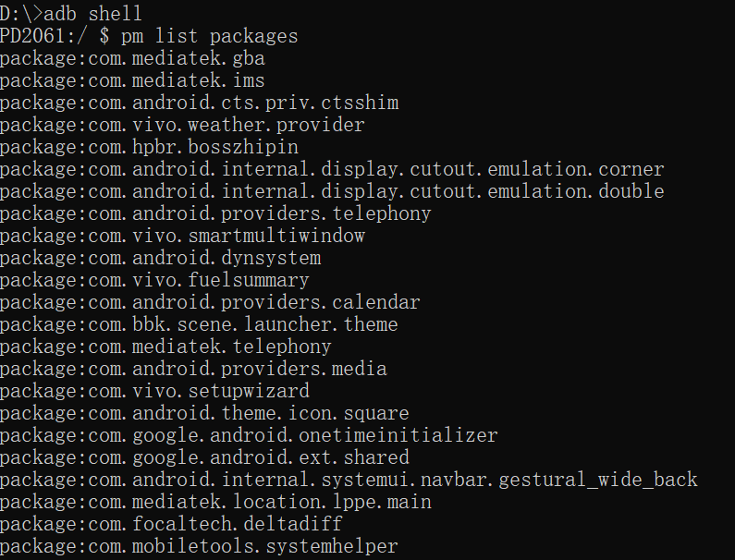Click the com.google.android.onetimeinitializer line
The image size is (735, 560).
pyautogui.click(x=249, y=435)
